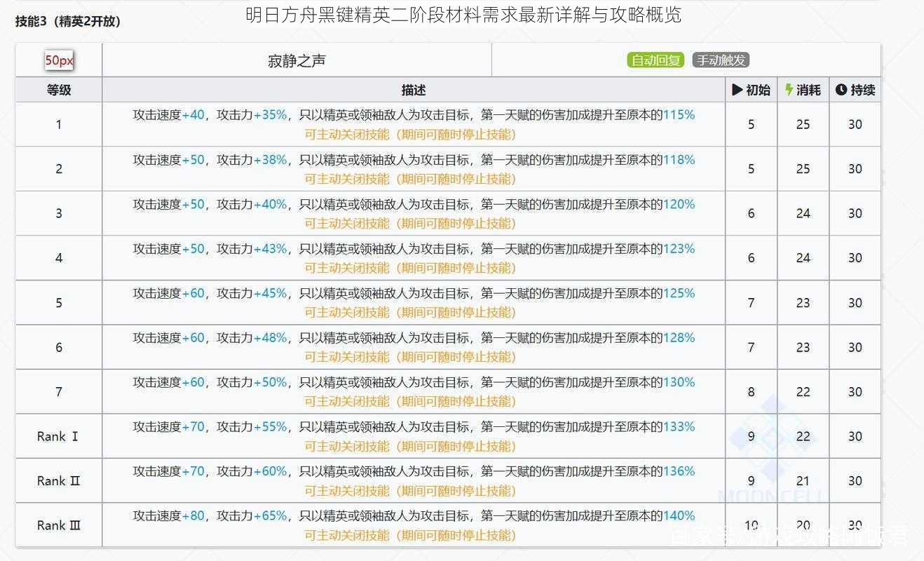Image resolution: width=924 pixels, height=561 pixels.
Task: Click cost value 23 in level 5 row
Action: click(x=803, y=303)
